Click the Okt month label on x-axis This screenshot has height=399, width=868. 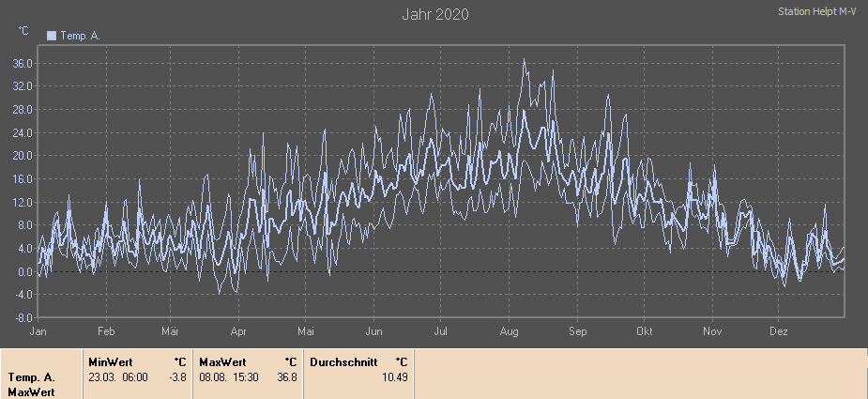tap(645, 331)
